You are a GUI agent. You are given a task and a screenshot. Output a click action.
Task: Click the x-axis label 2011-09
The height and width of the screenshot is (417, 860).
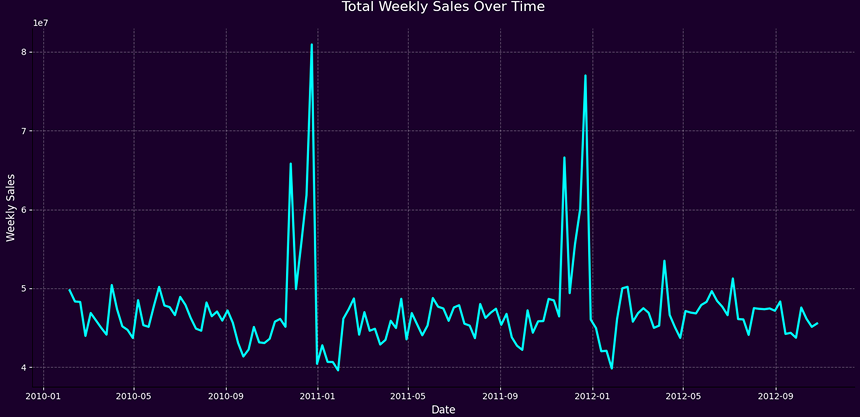(501, 395)
